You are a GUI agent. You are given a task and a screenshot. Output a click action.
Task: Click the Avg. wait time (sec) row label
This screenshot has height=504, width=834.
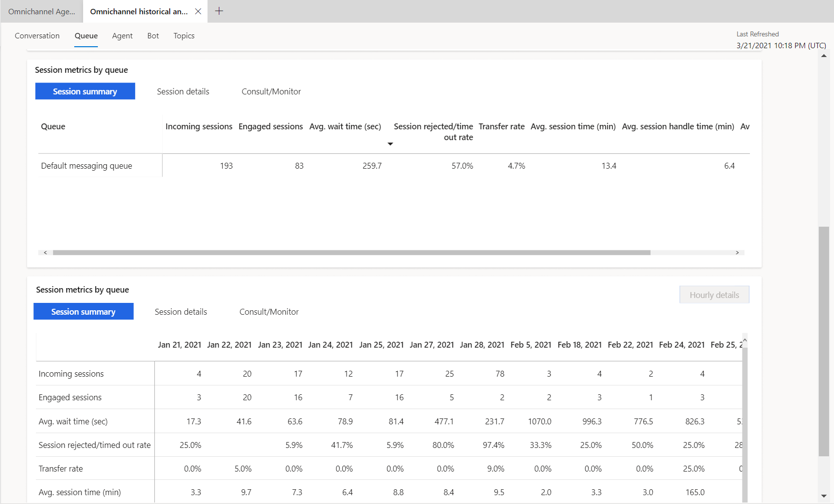(73, 421)
